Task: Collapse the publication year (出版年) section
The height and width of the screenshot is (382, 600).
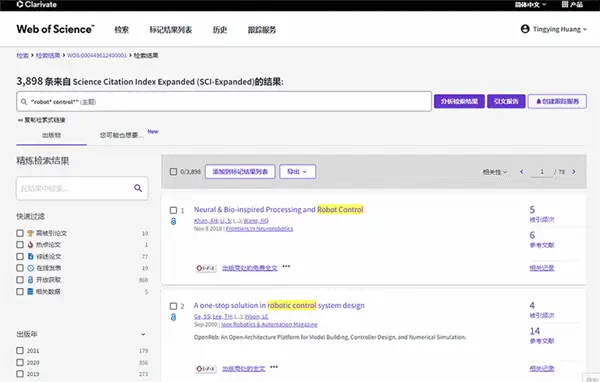Action: coord(143,334)
